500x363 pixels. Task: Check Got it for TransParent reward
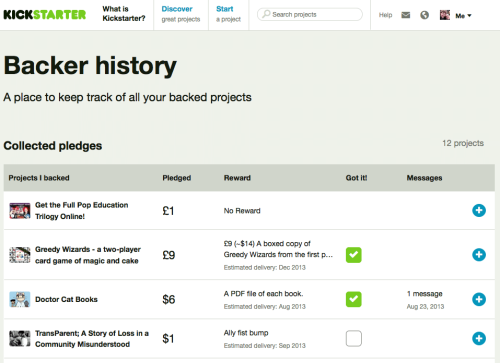pos(354,338)
